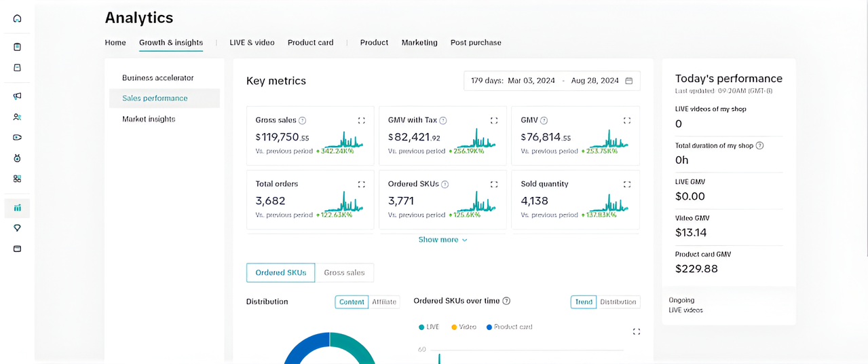Click Sold quantity 4,138 value
This screenshot has width=868, height=364.
535,201
